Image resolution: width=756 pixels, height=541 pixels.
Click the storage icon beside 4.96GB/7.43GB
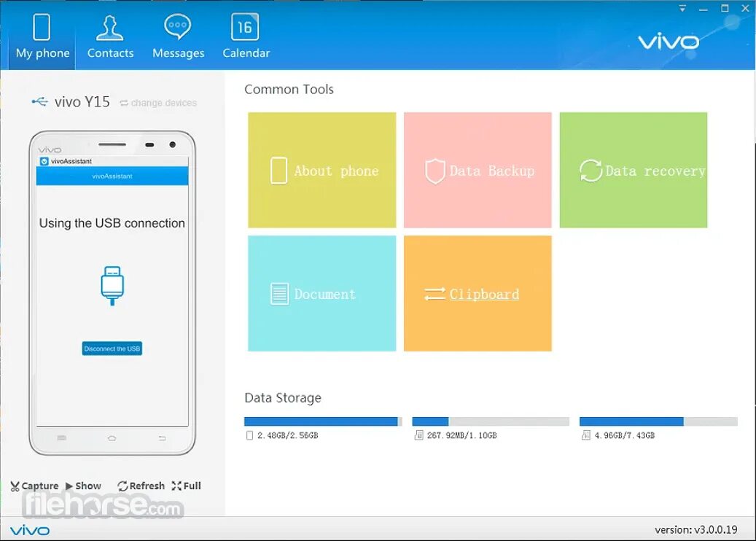[586, 435]
